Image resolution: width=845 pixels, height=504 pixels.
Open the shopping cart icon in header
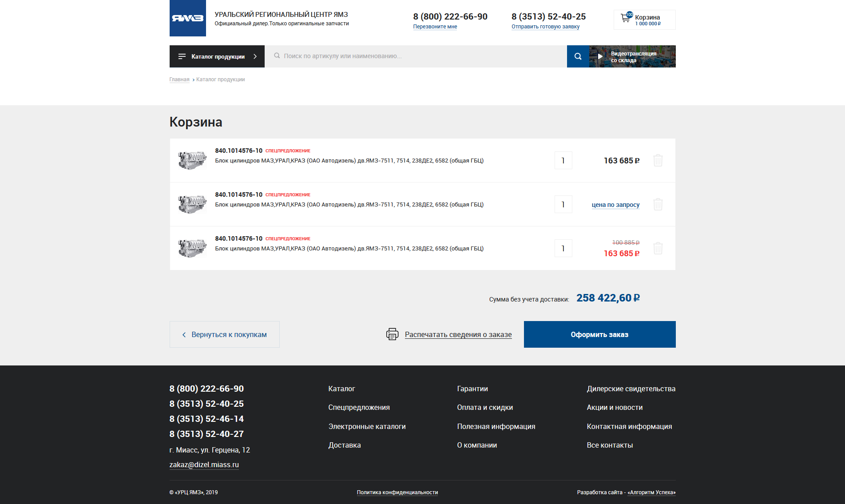pos(626,19)
